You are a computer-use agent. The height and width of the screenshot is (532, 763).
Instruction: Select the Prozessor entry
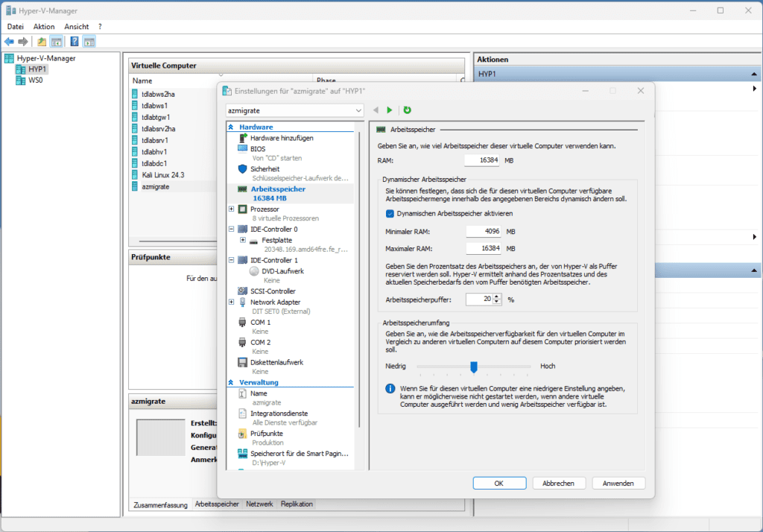click(x=265, y=209)
